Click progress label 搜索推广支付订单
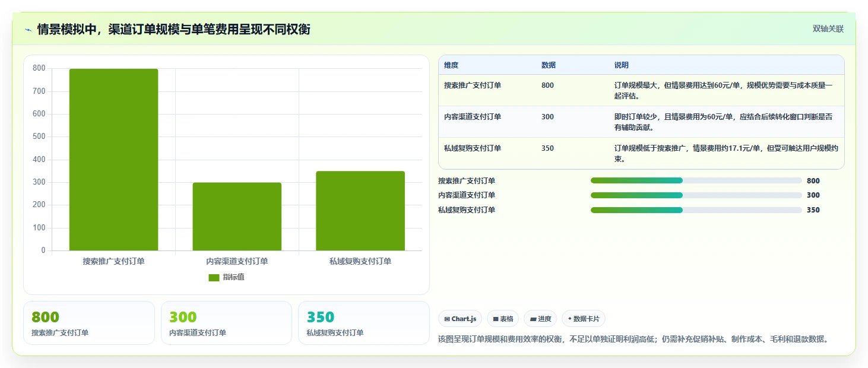The image size is (868, 368). [467, 180]
